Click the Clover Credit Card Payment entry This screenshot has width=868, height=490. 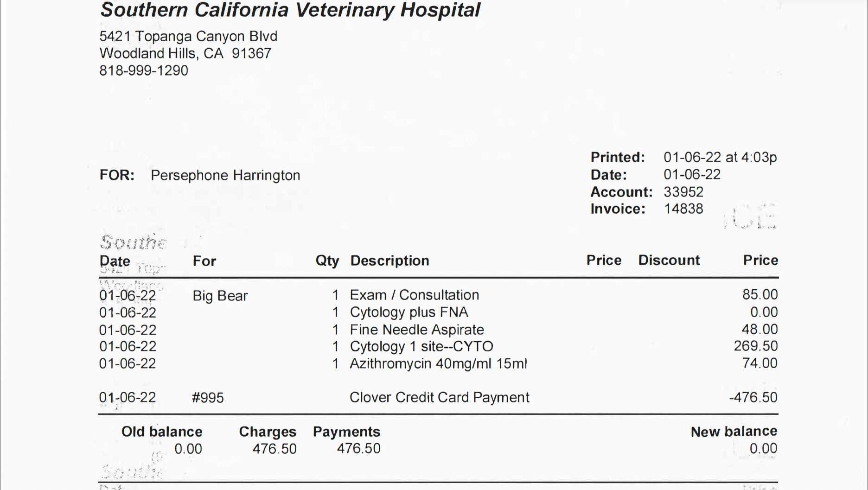(x=439, y=397)
